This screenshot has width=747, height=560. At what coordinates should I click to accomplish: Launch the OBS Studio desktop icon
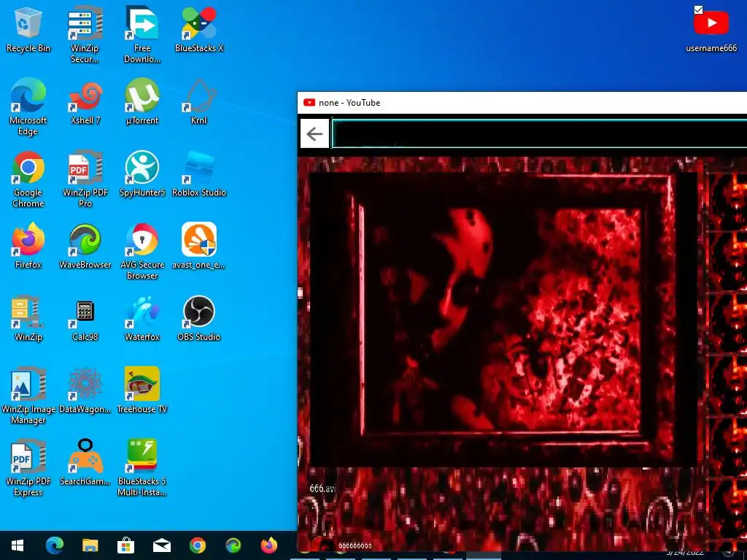199,319
